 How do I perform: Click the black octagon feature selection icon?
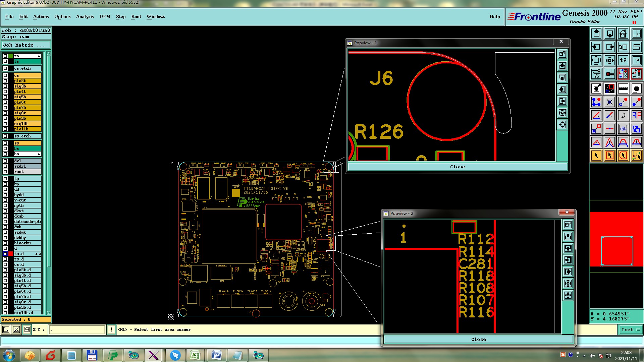[x=637, y=88]
